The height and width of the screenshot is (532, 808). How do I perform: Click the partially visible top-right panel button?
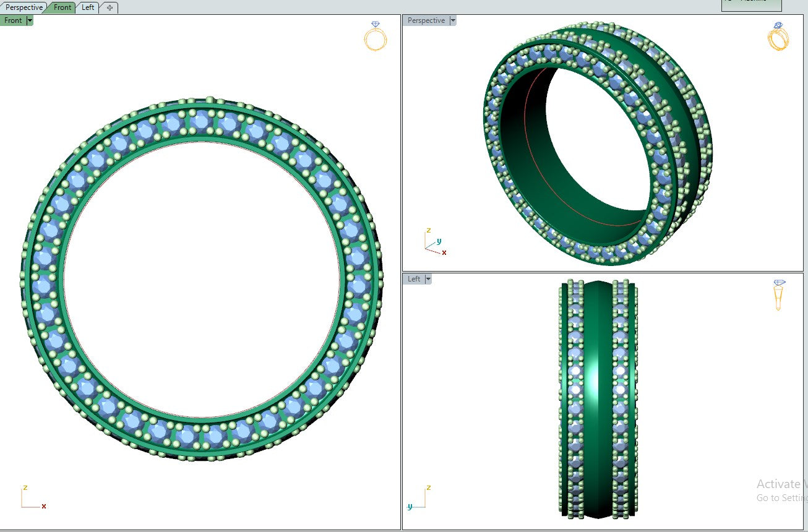click(751, 5)
